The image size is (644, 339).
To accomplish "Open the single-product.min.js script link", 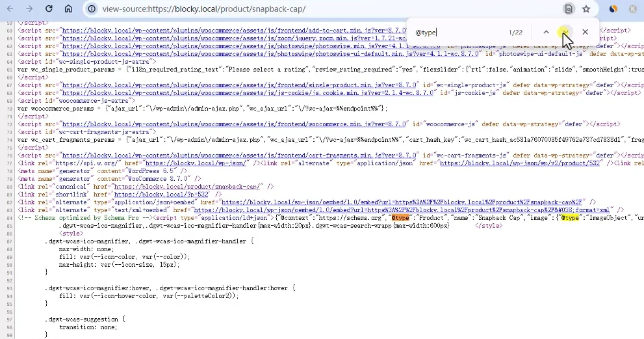I will point(238,85).
